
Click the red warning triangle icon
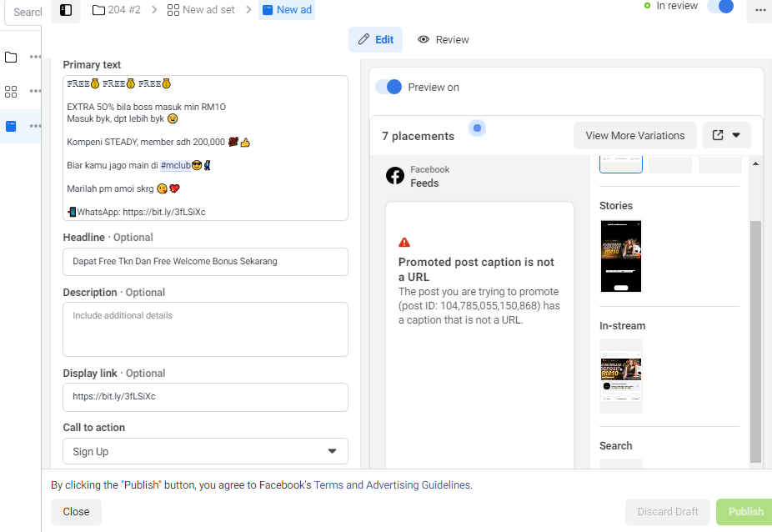[404, 243]
